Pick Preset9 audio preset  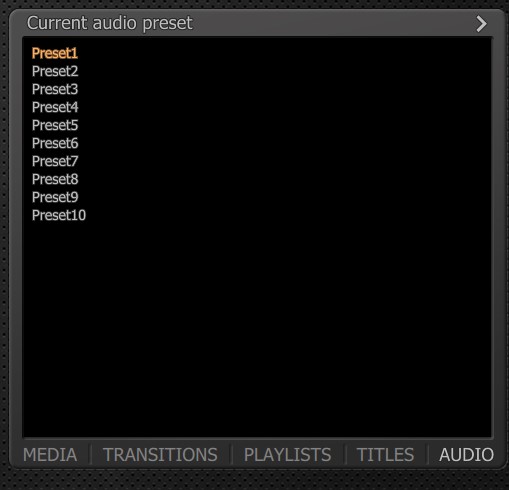(x=55, y=197)
